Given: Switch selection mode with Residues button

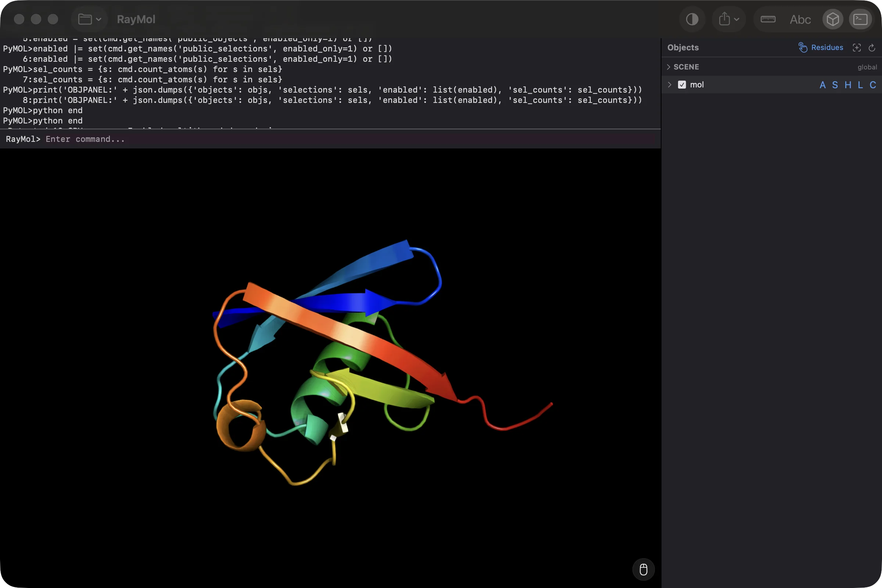Looking at the screenshot, I should pos(827,48).
